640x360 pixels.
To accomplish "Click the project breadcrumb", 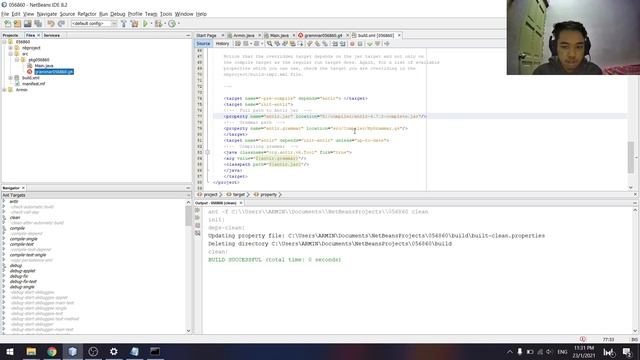I will pos(210,195).
